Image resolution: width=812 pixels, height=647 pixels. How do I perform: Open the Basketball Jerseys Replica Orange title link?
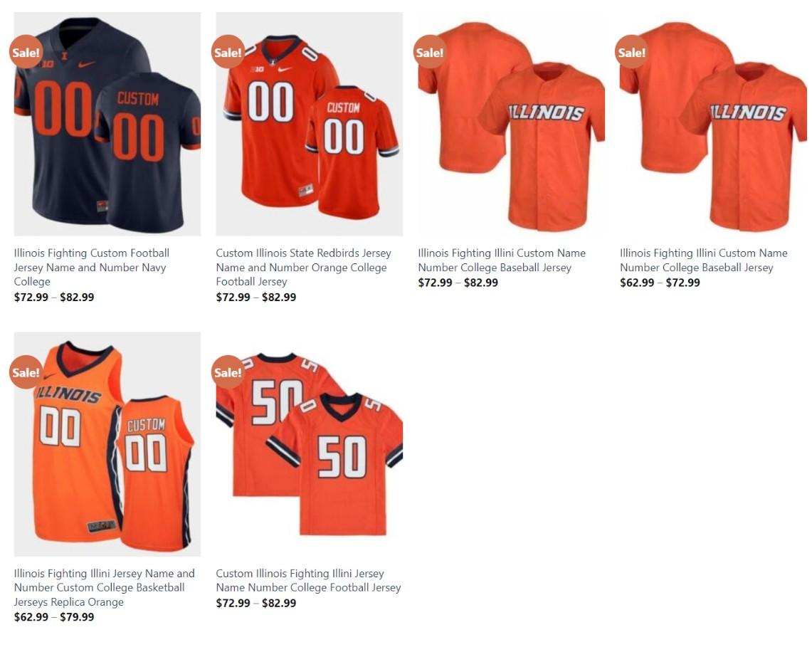104,587
